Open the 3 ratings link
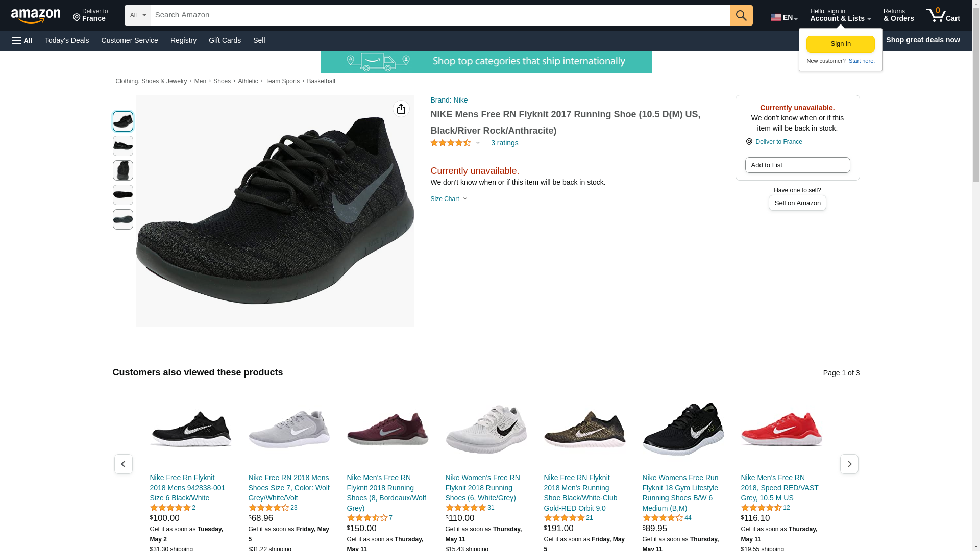The width and height of the screenshot is (980, 551). coord(504,143)
